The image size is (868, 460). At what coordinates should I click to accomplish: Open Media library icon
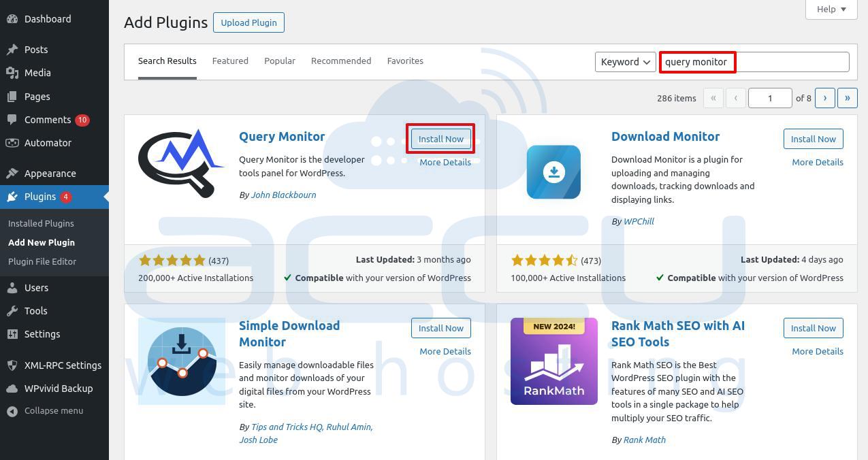tap(12, 73)
